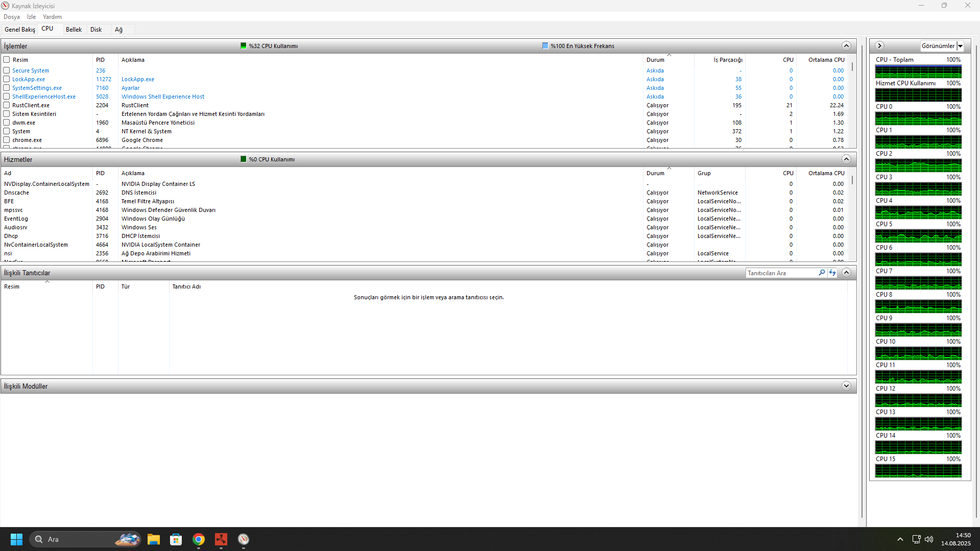
Task: Check the RustClient.exe checkbox
Action: (x=7, y=105)
